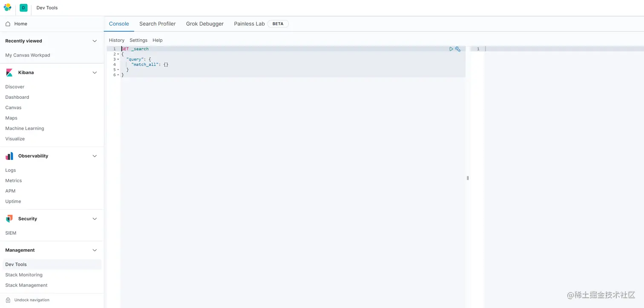This screenshot has height=308, width=644.
Task: Click the Dev Tools breadcrumb title
Action: tap(47, 8)
